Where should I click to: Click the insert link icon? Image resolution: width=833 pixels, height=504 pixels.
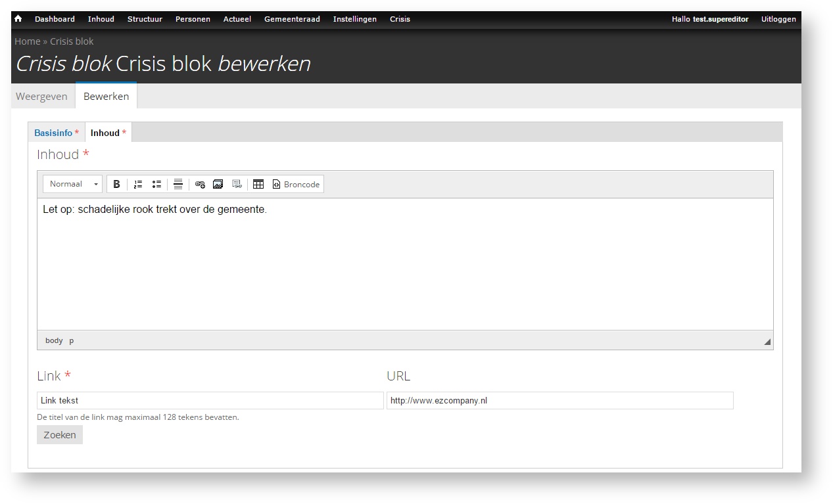point(200,185)
